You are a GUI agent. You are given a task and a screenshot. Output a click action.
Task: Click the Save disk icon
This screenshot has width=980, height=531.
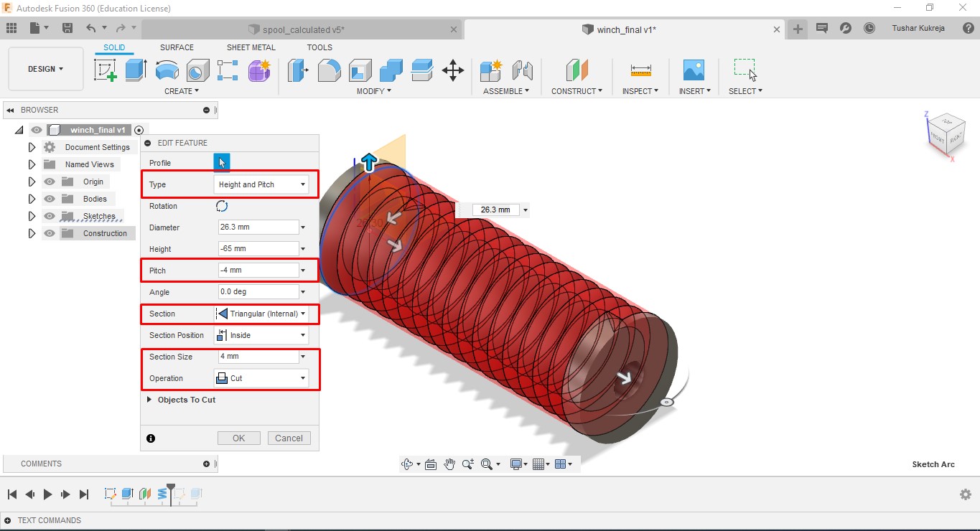point(67,28)
